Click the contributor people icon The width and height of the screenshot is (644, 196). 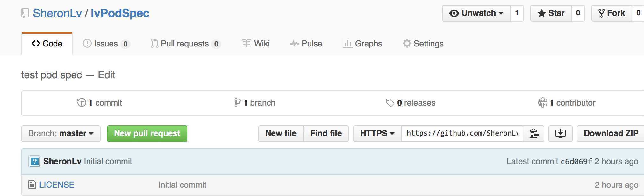[542, 102]
